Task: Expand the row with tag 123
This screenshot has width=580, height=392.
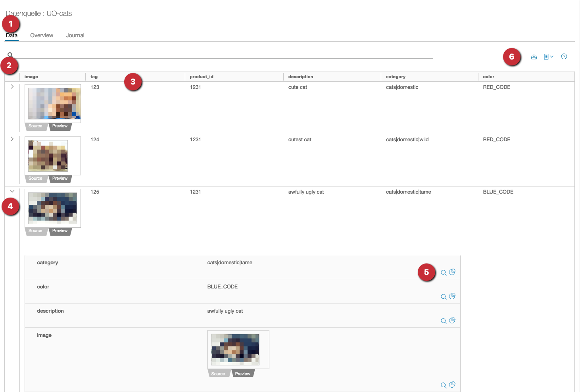Action: point(12,86)
